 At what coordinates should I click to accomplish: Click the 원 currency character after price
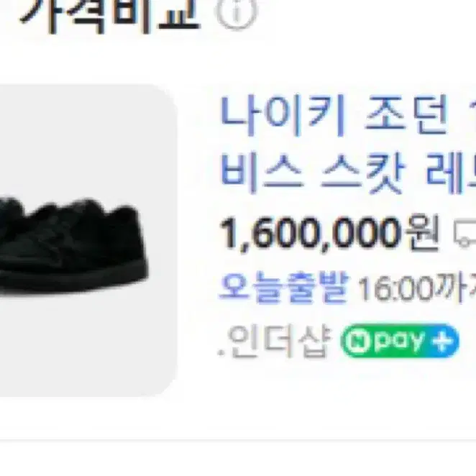click(422, 233)
